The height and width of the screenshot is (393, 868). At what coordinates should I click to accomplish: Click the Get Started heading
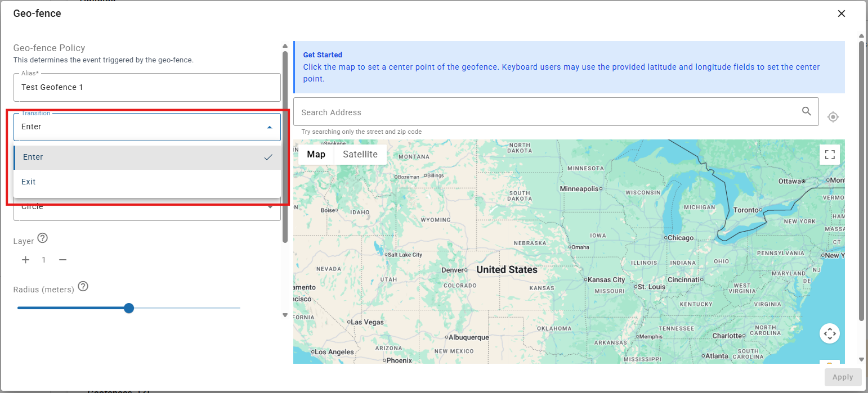pyautogui.click(x=323, y=55)
